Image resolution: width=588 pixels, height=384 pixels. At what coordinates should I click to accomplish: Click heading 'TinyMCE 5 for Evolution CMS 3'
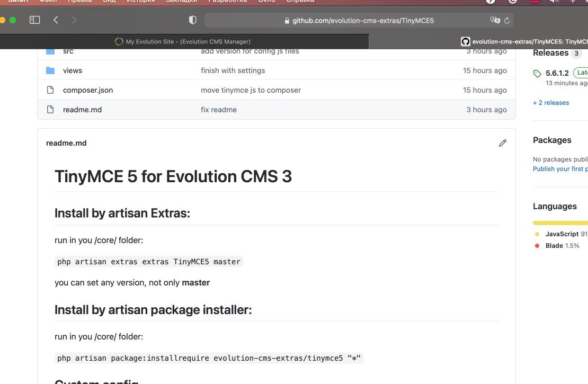[173, 176]
